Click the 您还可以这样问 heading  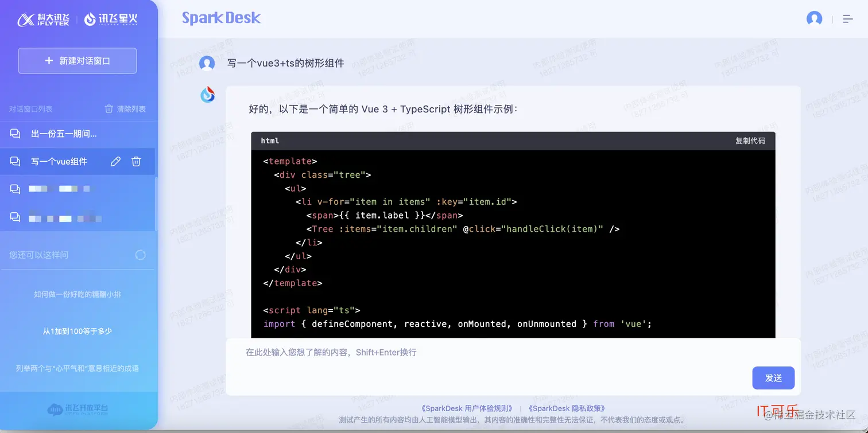pos(38,255)
